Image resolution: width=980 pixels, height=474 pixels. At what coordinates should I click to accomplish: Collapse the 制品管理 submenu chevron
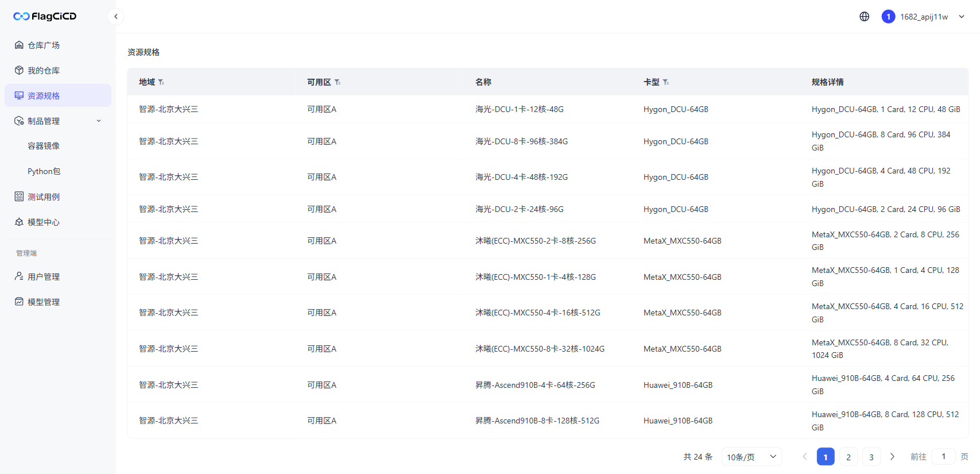[x=99, y=121]
